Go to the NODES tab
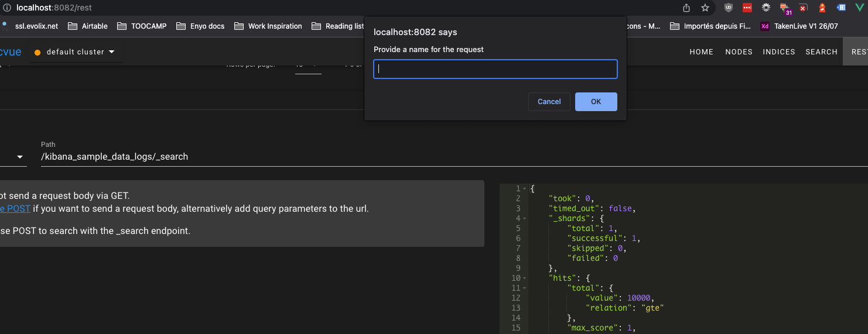 [739, 51]
